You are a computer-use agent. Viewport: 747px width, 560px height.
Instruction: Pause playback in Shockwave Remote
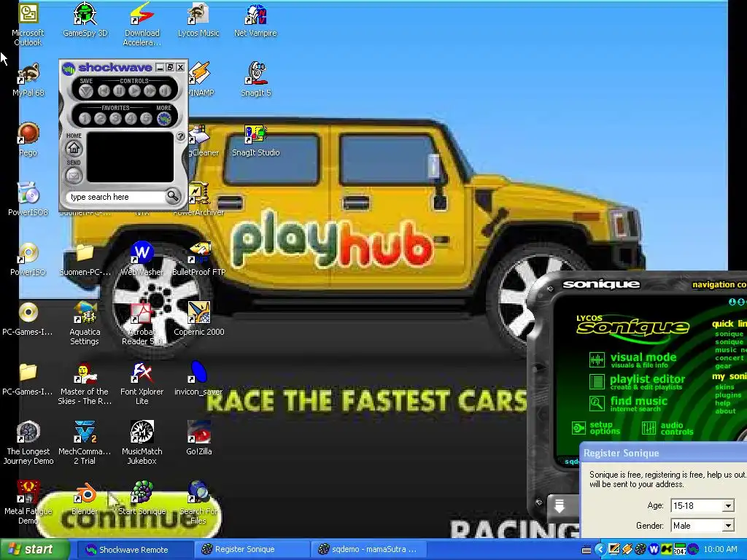click(119, 90)
